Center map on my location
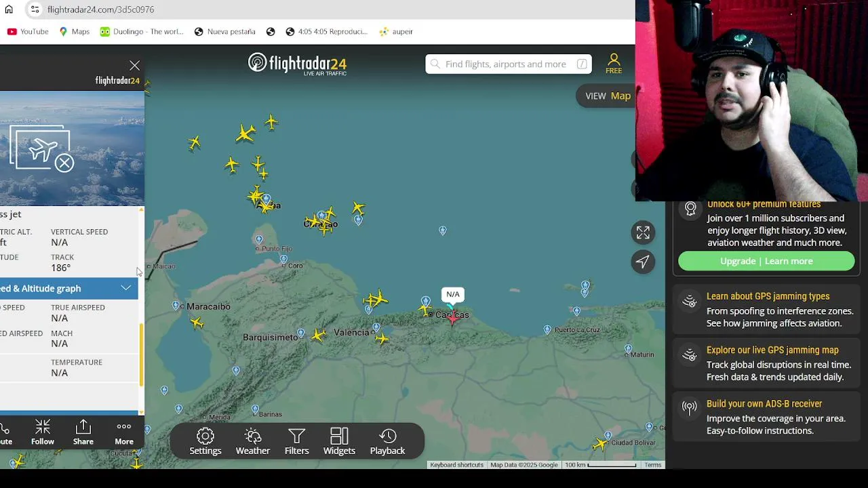The width and height of the screenshot is (868, 488). [x=643, y=262]
